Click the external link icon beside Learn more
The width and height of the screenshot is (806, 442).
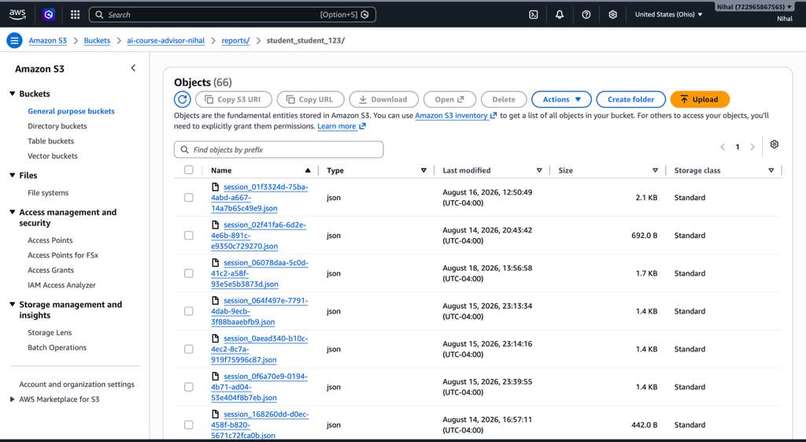[x=362, y=126]
